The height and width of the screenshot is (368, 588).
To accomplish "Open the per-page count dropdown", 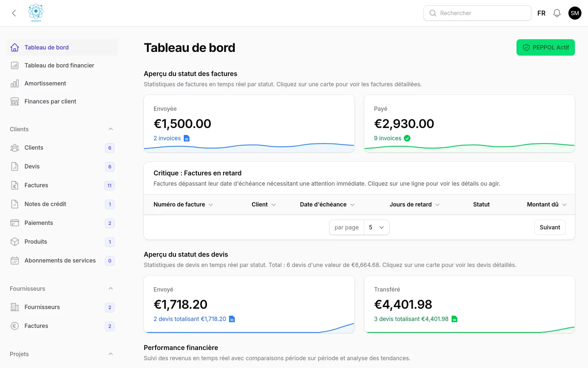I will coord(376,227).
